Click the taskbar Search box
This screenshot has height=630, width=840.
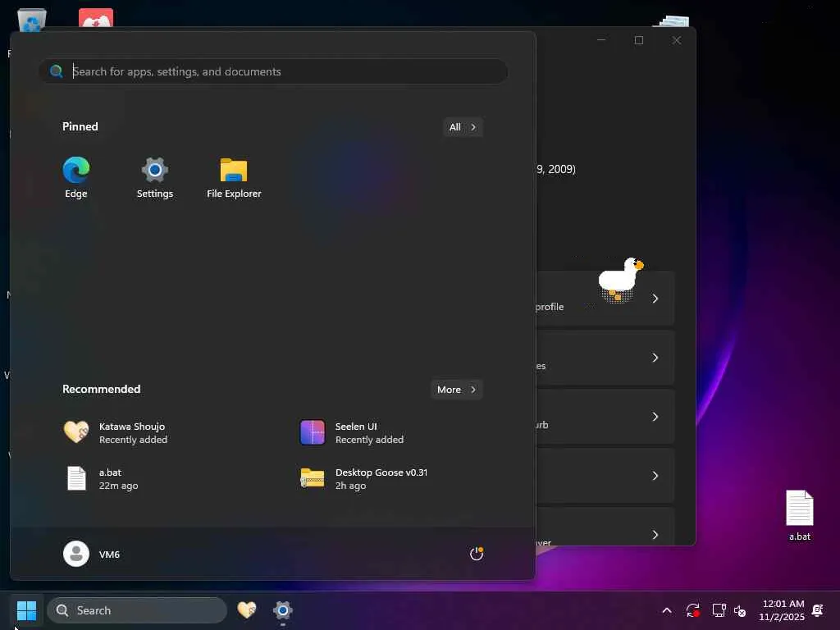pyautogui.click(x=137, y=610)
